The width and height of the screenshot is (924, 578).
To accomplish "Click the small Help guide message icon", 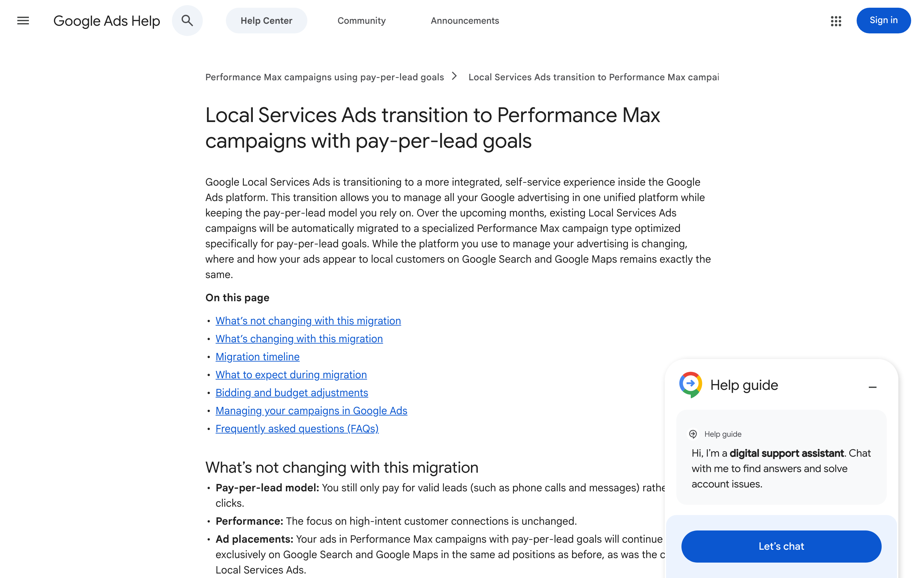I will click(x=693, y=434).
